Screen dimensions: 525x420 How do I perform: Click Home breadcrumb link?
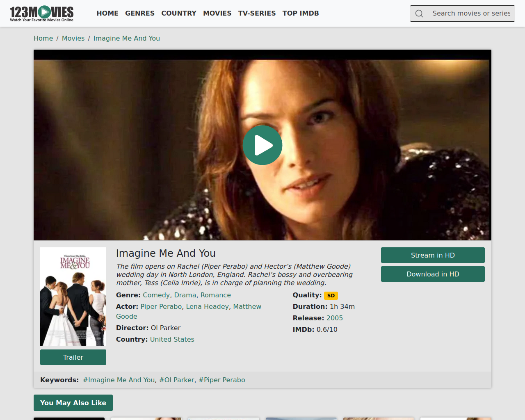[x=43, y=38]
